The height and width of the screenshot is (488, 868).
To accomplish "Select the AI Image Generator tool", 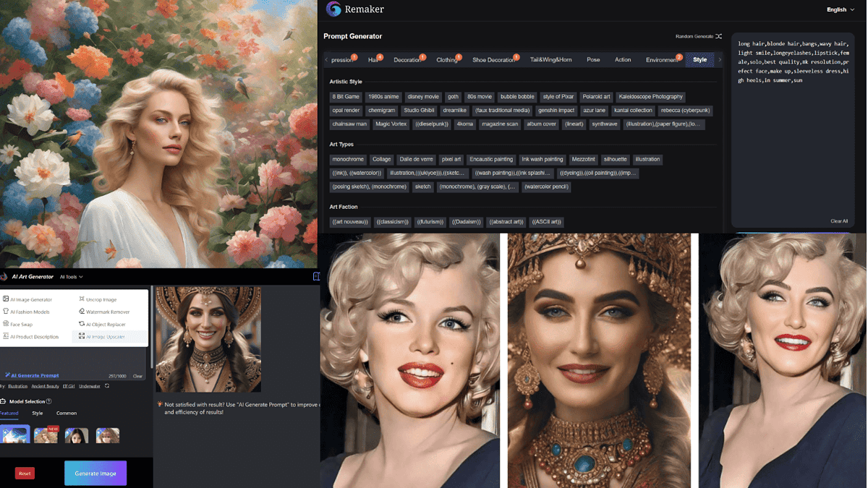I will (x=33, y=299).
